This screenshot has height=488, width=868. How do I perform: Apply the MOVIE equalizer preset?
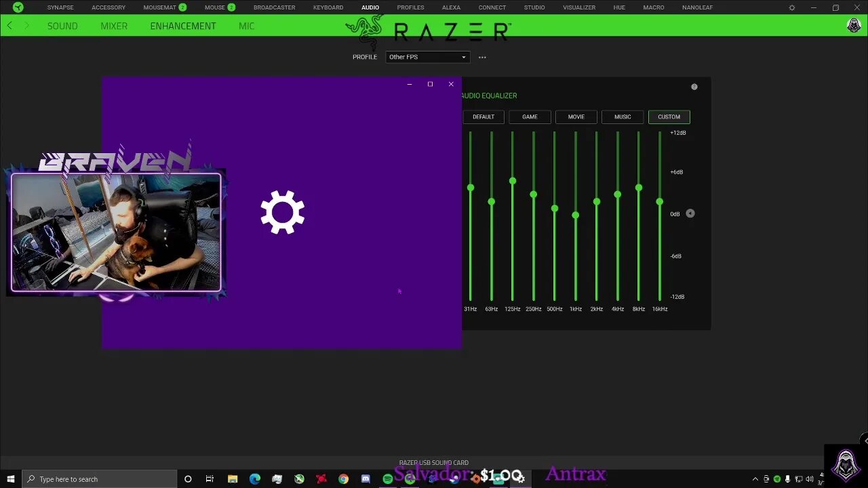[x=576, y=117]
